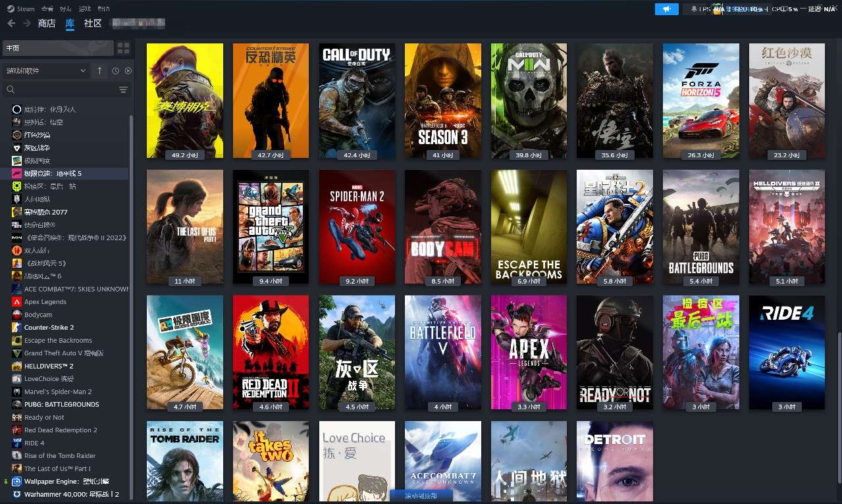The image size is (842, 504).
Task: Go back with the left arrow
Action: [x=11, y=23]
